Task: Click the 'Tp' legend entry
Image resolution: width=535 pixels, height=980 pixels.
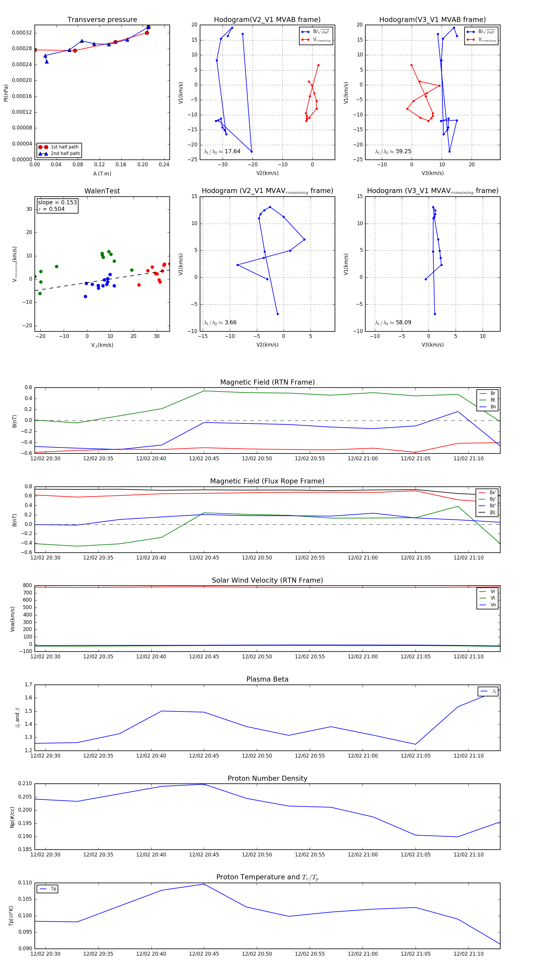Action: click(x=48, y=889)
